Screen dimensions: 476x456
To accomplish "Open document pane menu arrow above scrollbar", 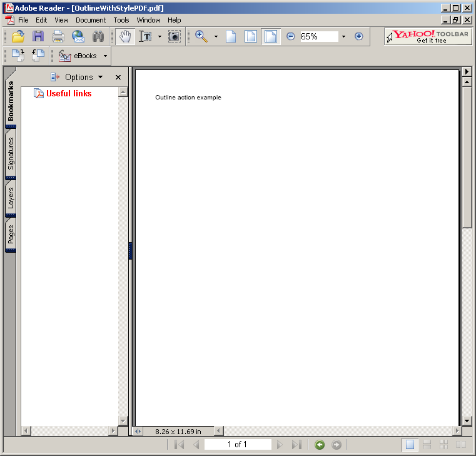I will tap(467, 72).
